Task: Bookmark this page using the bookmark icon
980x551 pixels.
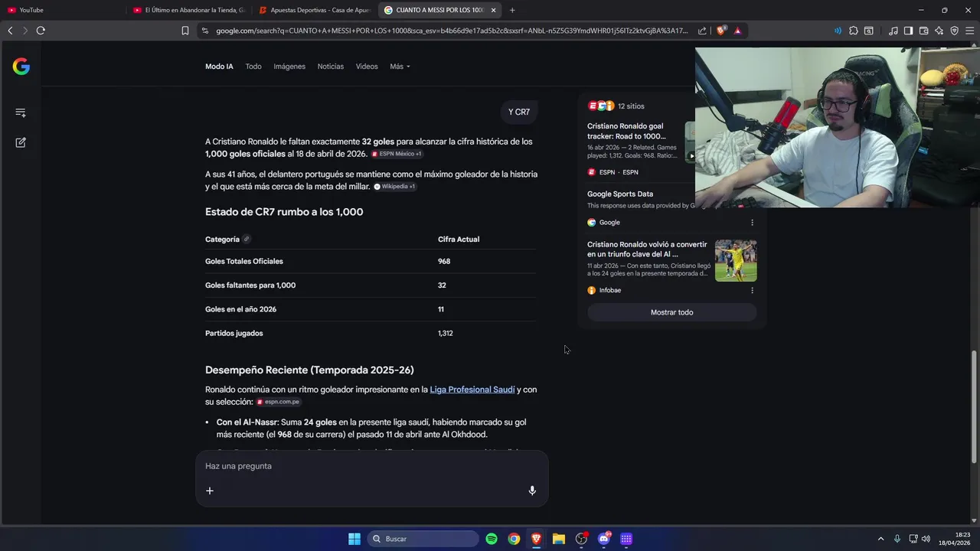Action: 185,31
